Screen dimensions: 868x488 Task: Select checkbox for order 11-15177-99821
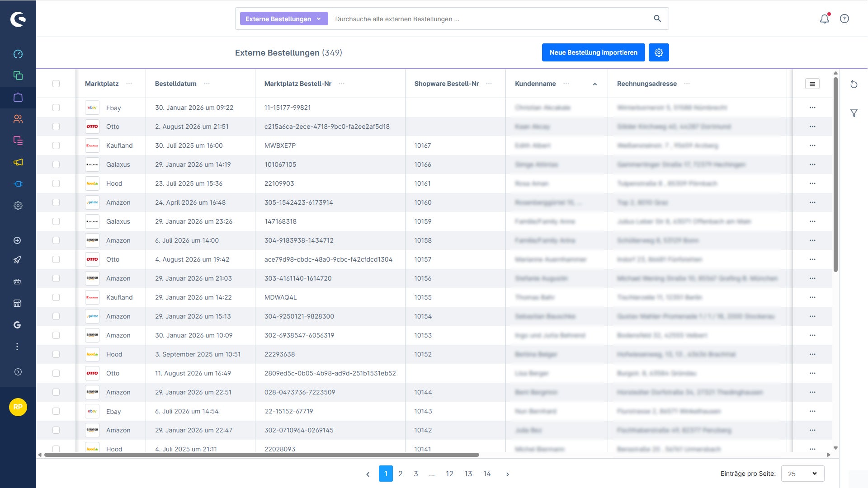56,108
